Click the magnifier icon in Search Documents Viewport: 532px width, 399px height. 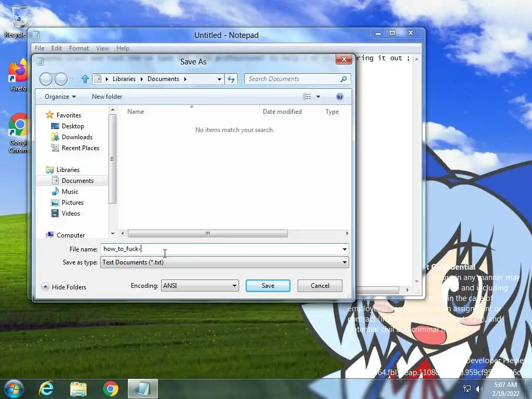(343, 79)
